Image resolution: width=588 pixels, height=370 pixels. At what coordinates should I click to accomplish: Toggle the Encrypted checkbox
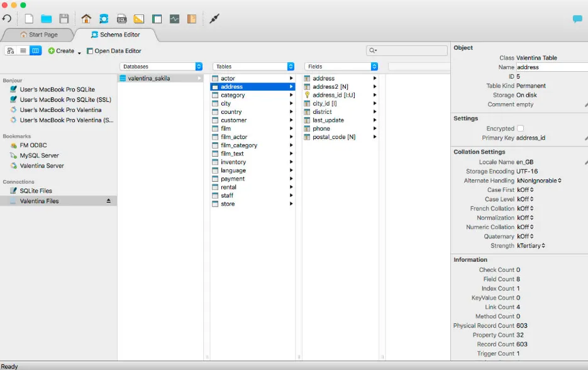(521, 128)
